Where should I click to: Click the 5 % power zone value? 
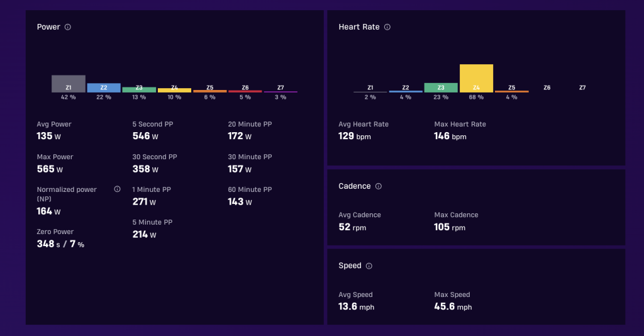coord(245,98)
